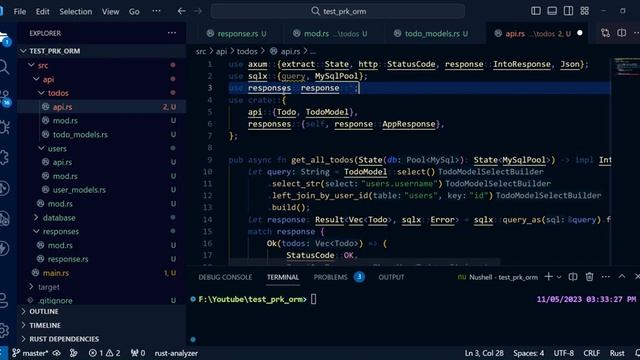Switch to the response.rs editor tab
640x360 pixels.
tap(237, 33)
